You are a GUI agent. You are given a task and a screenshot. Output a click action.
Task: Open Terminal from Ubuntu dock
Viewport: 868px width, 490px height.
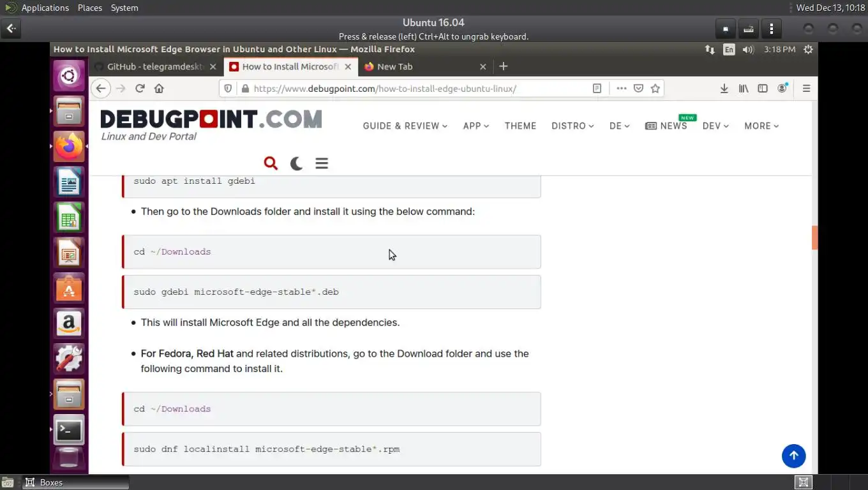[69, 430]
